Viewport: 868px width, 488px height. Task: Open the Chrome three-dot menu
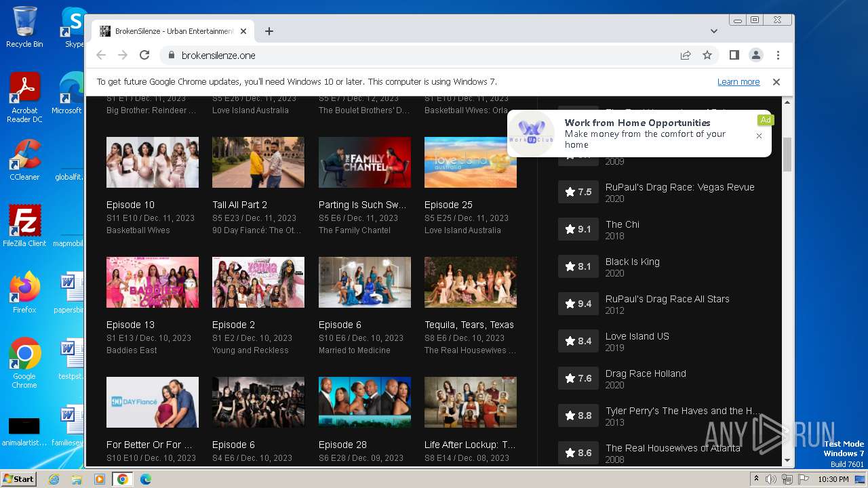[x=778, y=55]
